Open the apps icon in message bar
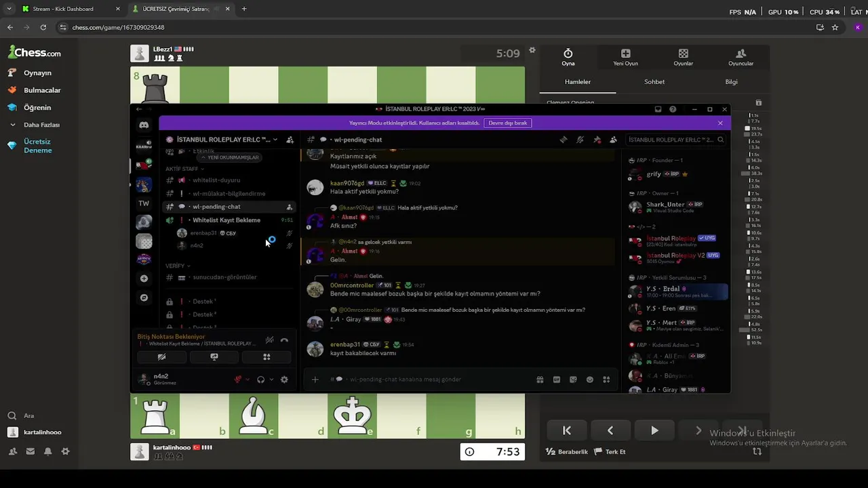 [x=606, y=380]
